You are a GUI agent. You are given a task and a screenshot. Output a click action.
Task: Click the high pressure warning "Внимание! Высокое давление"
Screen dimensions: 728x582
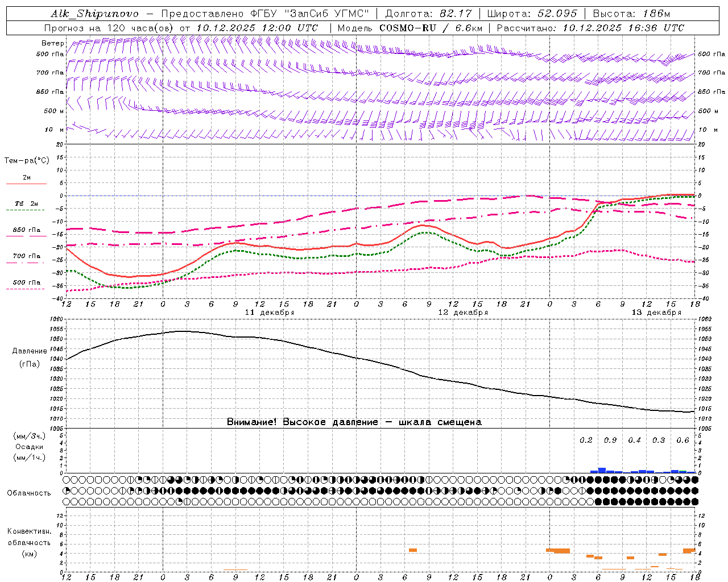303,422
